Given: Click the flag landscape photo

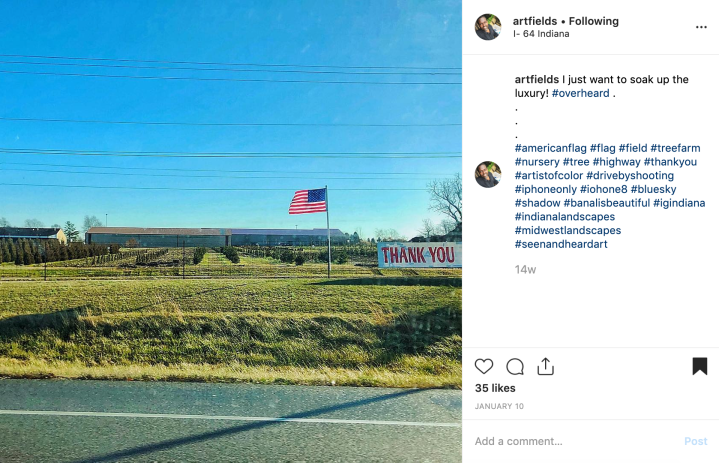Looking at the screenshot, I should (231, 232).
